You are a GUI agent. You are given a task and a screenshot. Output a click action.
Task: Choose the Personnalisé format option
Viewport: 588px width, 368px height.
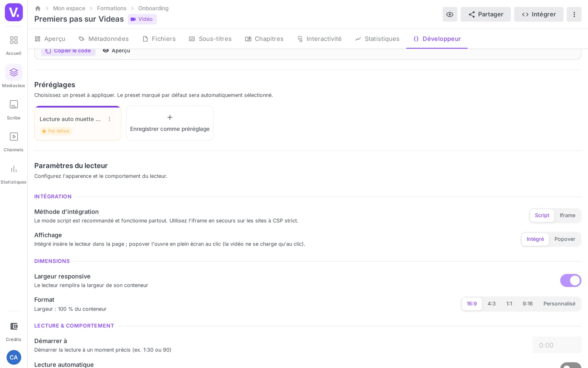click(x=559, y=304)
